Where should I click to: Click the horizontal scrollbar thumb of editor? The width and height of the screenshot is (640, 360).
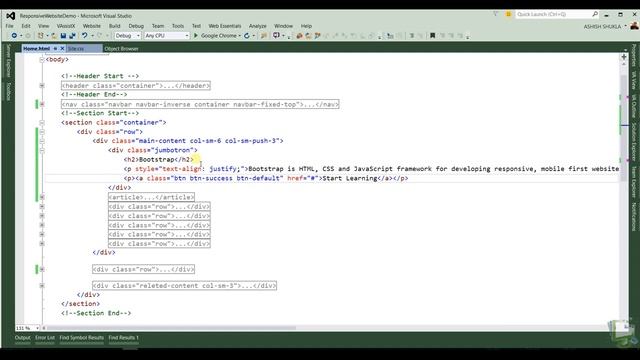(x=171, y=328)
